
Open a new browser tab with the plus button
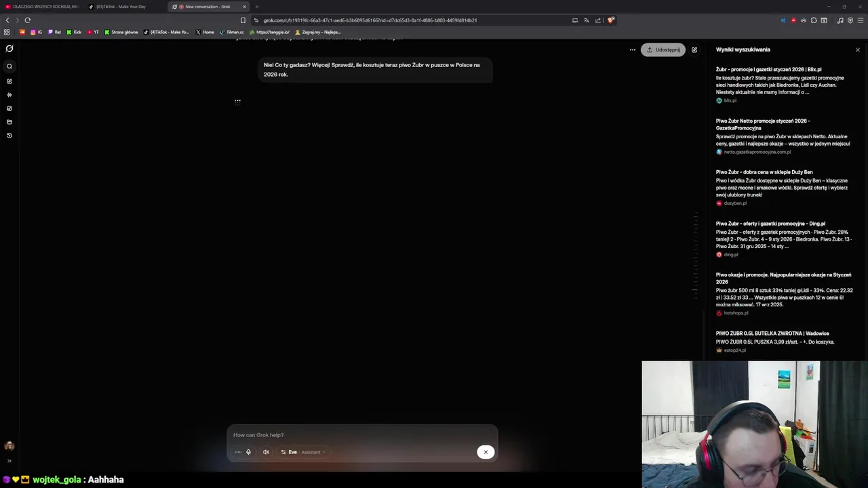pos(257,7)
